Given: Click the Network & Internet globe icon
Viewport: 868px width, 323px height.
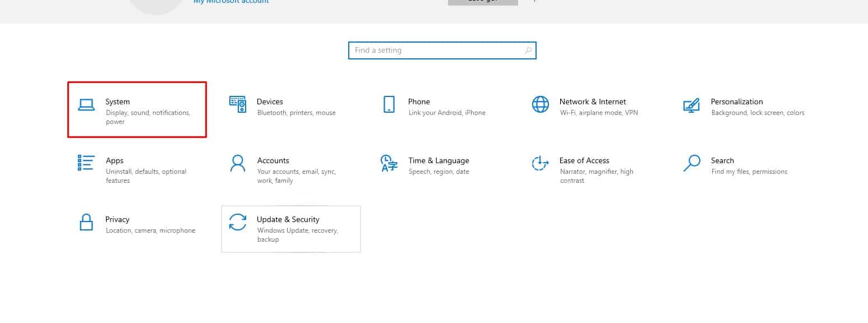Looking at the screenshot, I should [x=541, y=104].
